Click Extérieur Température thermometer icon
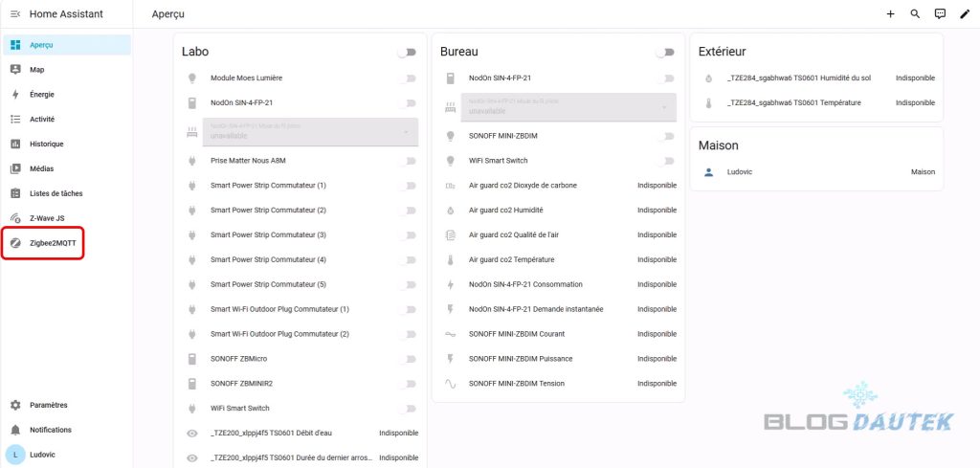980x468 pixels. [x=708, y=103]
